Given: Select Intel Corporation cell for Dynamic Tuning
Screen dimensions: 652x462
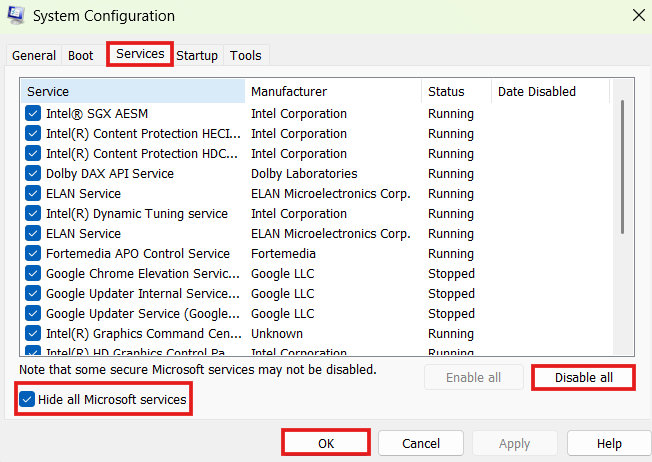Looking at the screenshot, I should click(299, 213).
